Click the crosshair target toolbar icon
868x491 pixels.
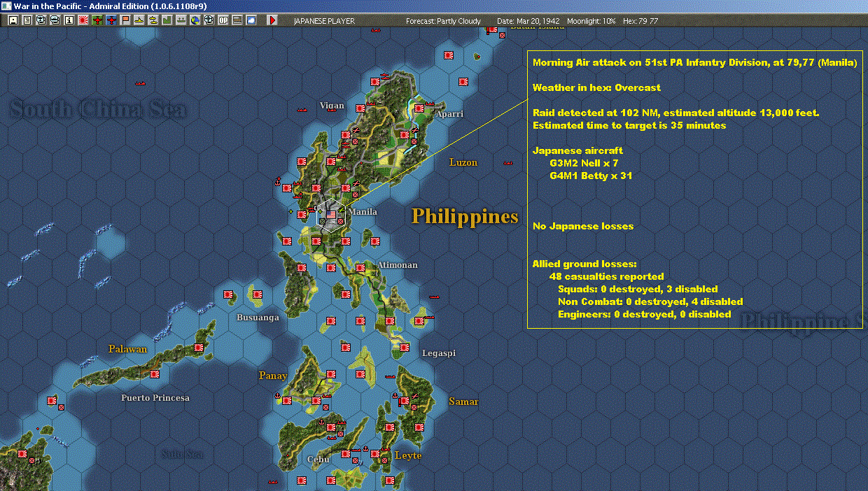tap(209, 20)
